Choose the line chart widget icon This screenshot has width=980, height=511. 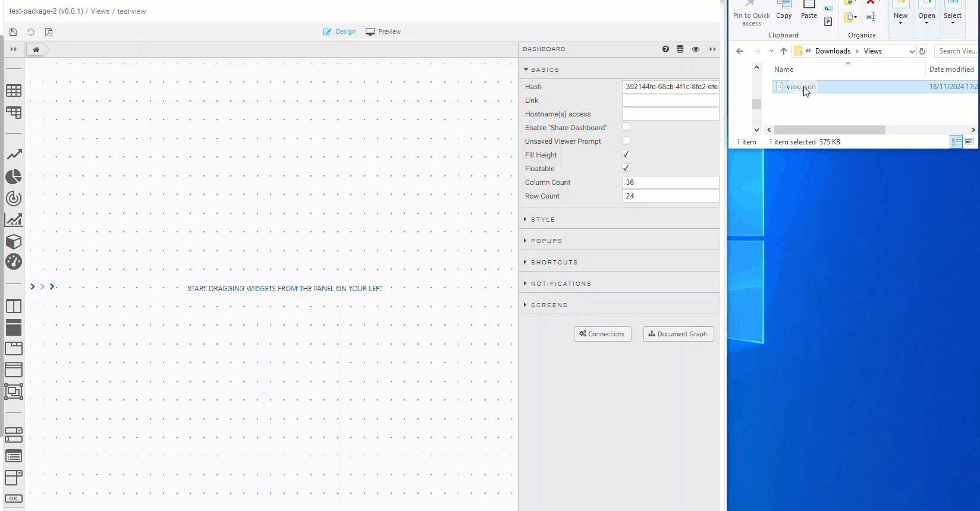[x=14, y=154]
